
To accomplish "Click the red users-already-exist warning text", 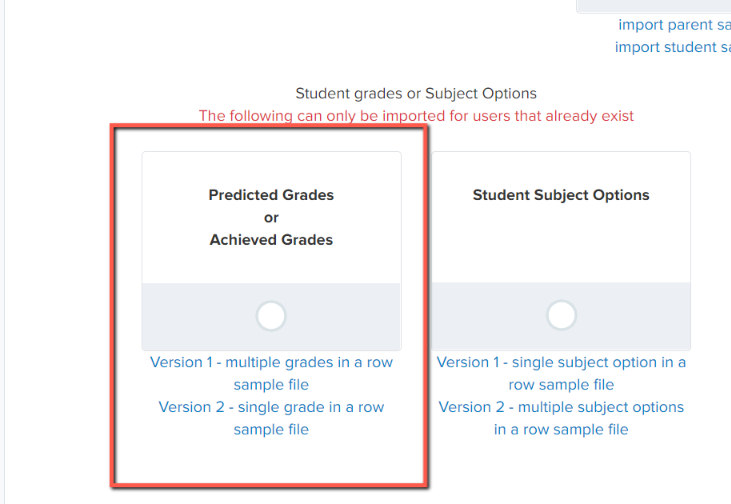I will pyautogui.click(x=416, y=116).
